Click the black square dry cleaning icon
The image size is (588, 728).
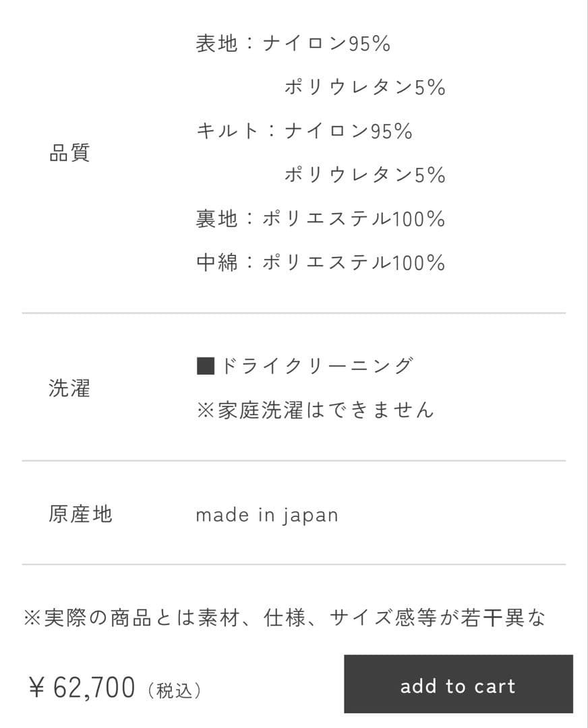206,365
